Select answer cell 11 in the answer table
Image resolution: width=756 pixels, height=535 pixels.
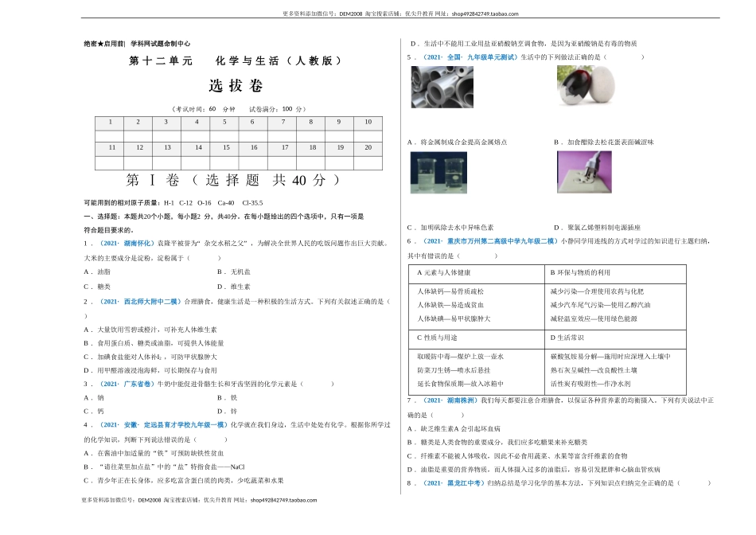point(110,147)
